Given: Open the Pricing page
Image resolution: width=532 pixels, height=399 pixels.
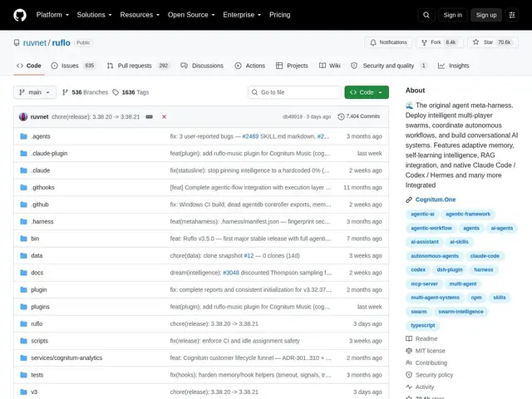Looking at the screenshot, I should coord(279,15).
